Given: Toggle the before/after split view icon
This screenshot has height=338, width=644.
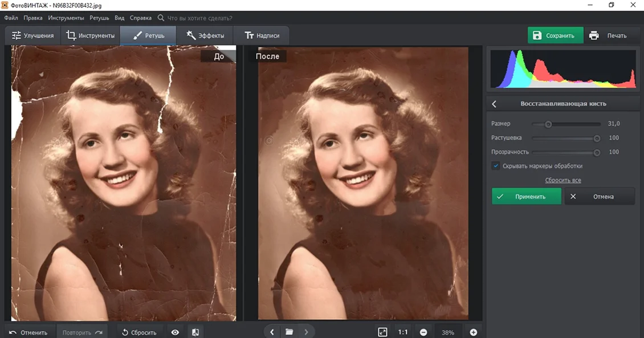Looking at the screenshot, I should [195, 332].
